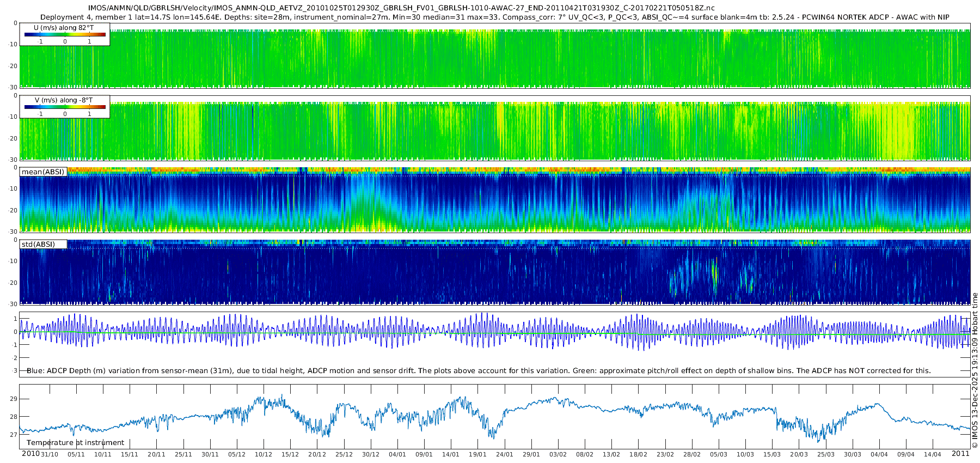Image resolution: width=980 pixels, height=463 pixels.
Task: Click the "15/12" date tick label
Action: coord(290,454)
